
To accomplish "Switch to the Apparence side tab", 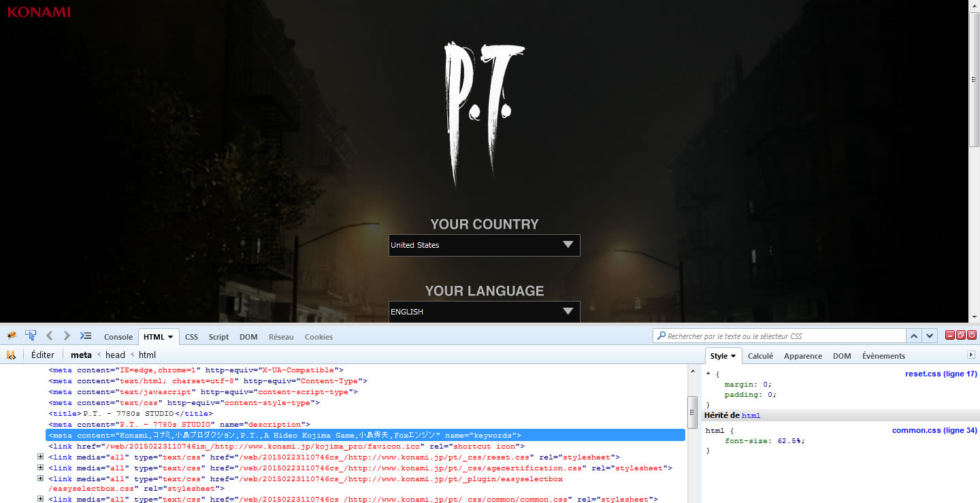I will (x=802, y=356).
